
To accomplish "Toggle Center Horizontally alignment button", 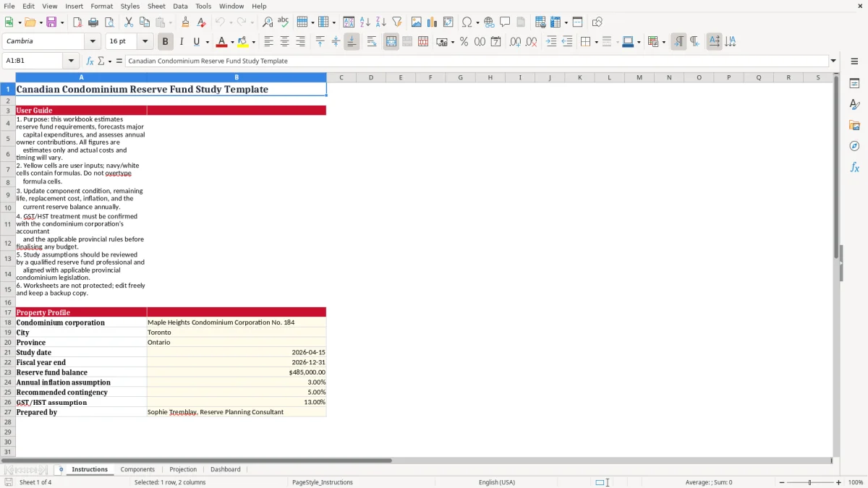I will tap(284, 42).
